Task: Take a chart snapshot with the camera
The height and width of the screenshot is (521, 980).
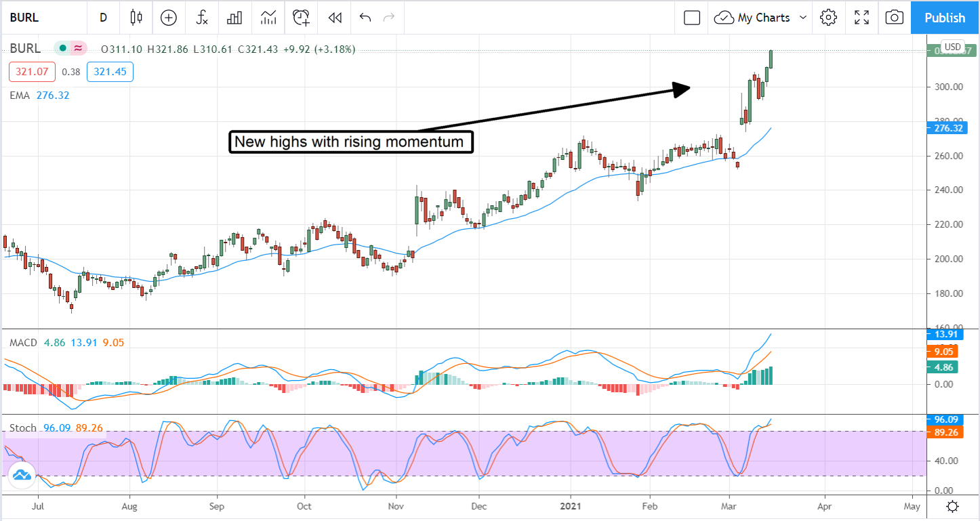Action: (895, 18)
